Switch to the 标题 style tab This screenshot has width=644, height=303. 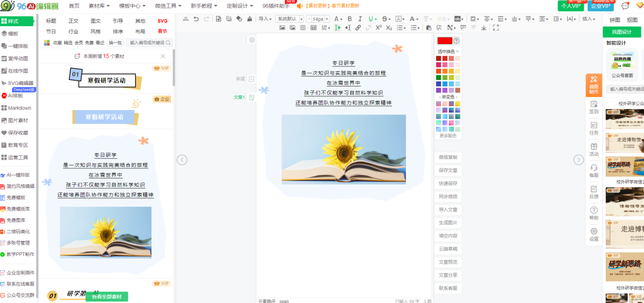point(51,21)
